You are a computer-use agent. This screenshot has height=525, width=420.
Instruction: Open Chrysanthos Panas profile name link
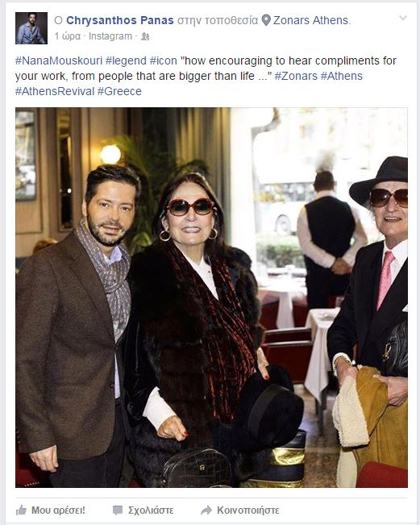click(120, 20)
